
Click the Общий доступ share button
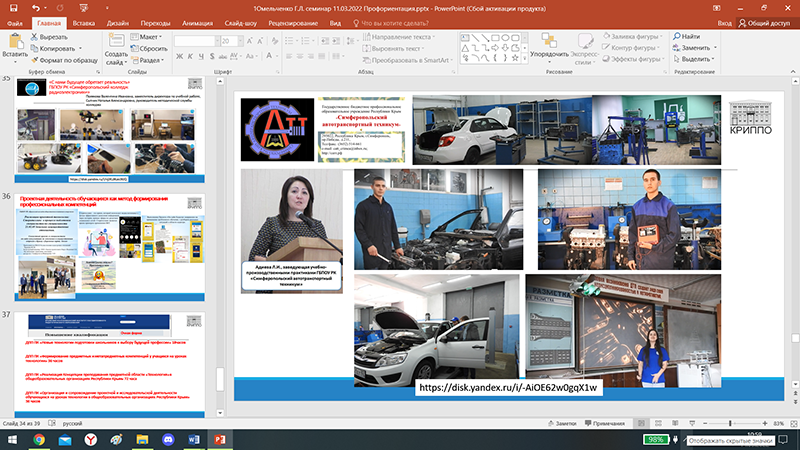pos(764,23)
